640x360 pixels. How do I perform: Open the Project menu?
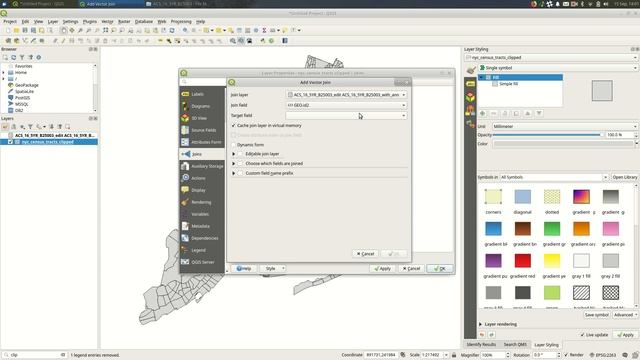pyautogui.click(x=10, y=21)
